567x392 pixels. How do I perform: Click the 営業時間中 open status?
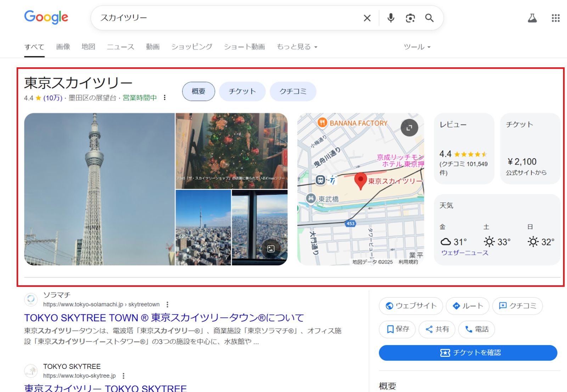(140, 98)
